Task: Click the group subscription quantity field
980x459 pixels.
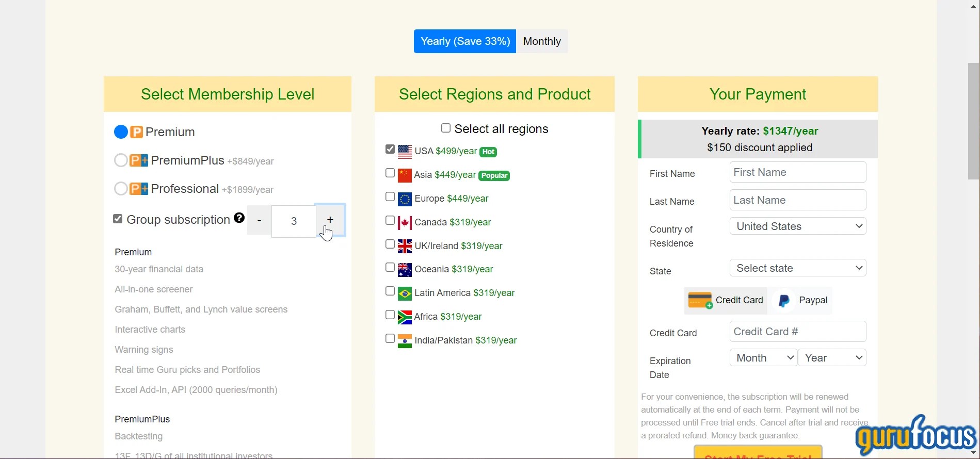Action: coord(294,221)
